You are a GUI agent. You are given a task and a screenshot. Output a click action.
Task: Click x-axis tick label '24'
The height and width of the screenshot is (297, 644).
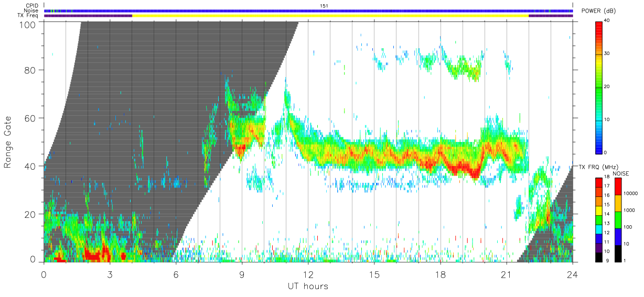tap(573, 274)
